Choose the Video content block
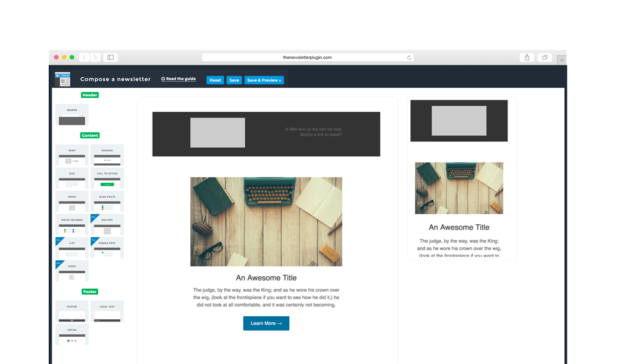The image size is (618, 364). 72,271
